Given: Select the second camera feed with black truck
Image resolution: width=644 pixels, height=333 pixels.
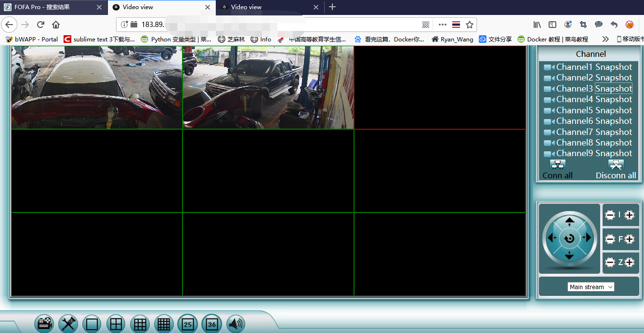Looking at the screenshot, I should [268, 87].
